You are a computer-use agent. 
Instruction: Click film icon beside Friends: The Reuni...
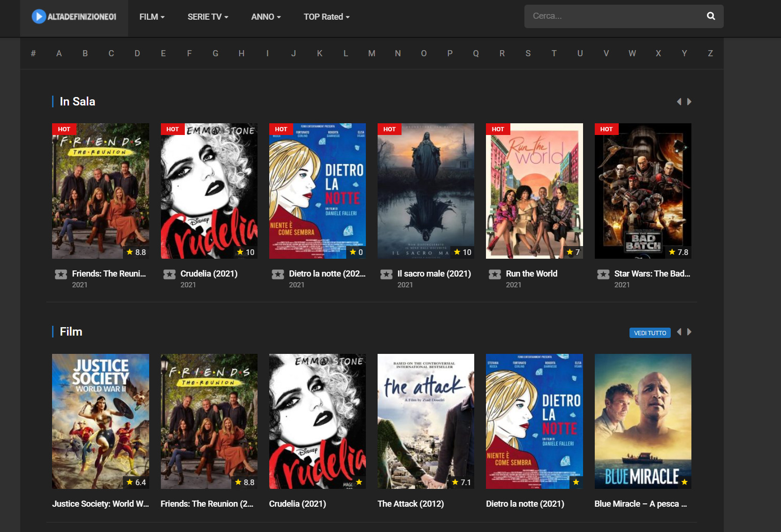coord(61,274)
